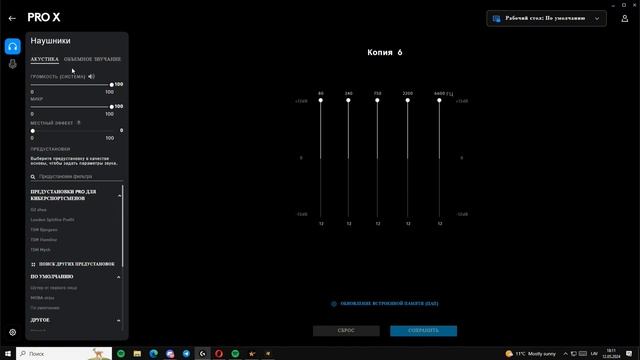Show hidden tray icons chevron

pyautogui.click(x=565, y=353)
